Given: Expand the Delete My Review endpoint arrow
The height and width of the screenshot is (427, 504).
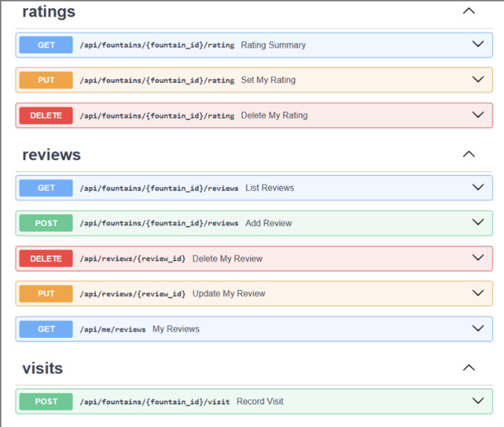Looking at the screenshot, I should pyautogui.click(x=478, y=257).
